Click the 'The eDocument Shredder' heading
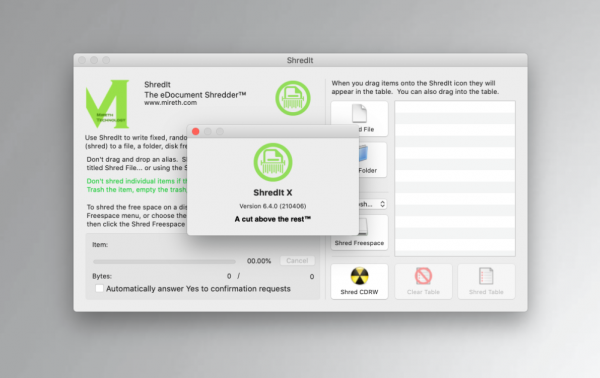This screenshot has width=600, height=378. pyautogui.click(x=195, y=94)
